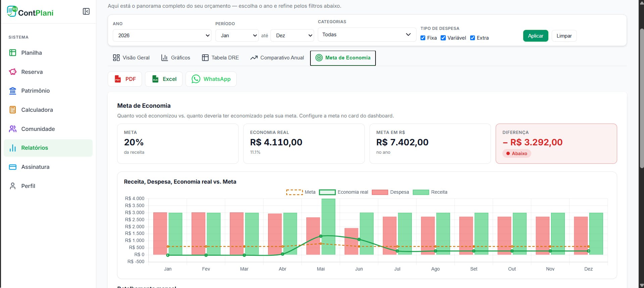This screenshot has height=288, width=644.
Task: Click the Assinatura credit card icon
Action: pyautogui.click(x=13, y=167)
